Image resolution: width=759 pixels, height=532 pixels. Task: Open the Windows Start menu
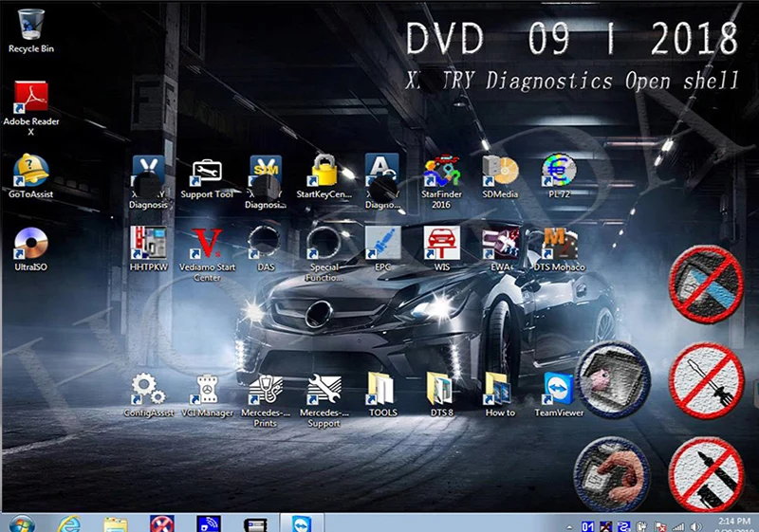21,524
